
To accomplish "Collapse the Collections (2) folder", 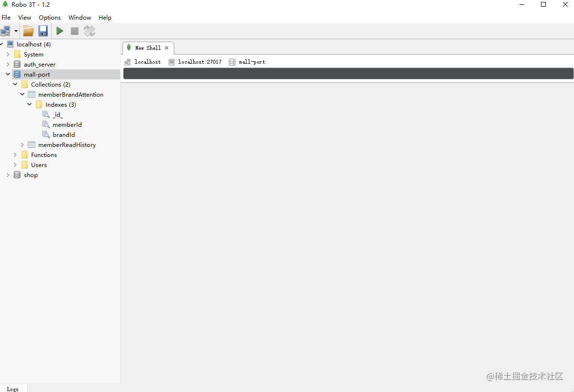I will pyautogui.click(x=15, y=85).
